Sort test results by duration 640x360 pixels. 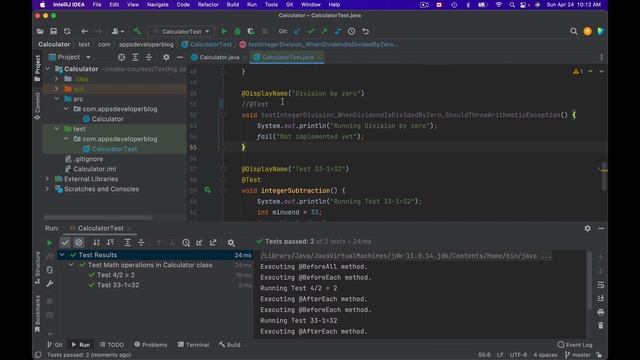[x=110, y=243]
